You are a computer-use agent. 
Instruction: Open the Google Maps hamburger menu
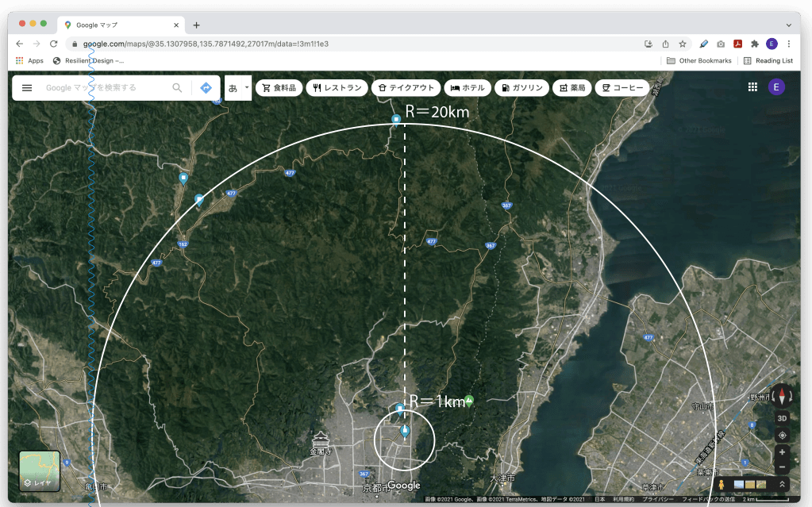pyautogui.click(x=27, y=88)
